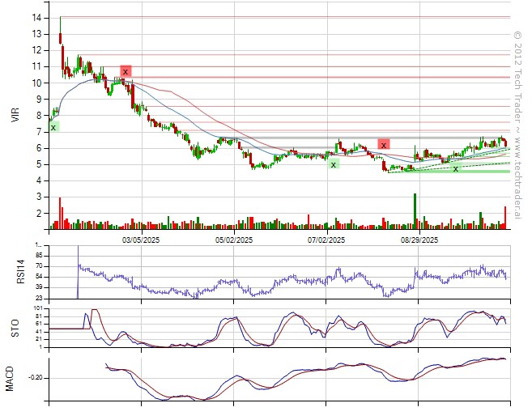
Task: Click the red x sell marker near price 10.5
Action: pos(126,71)
